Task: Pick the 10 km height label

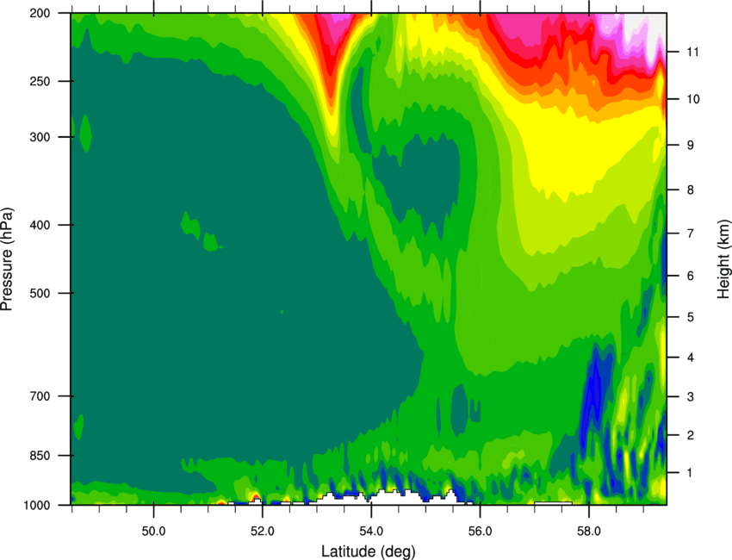Action: (692, 99)
